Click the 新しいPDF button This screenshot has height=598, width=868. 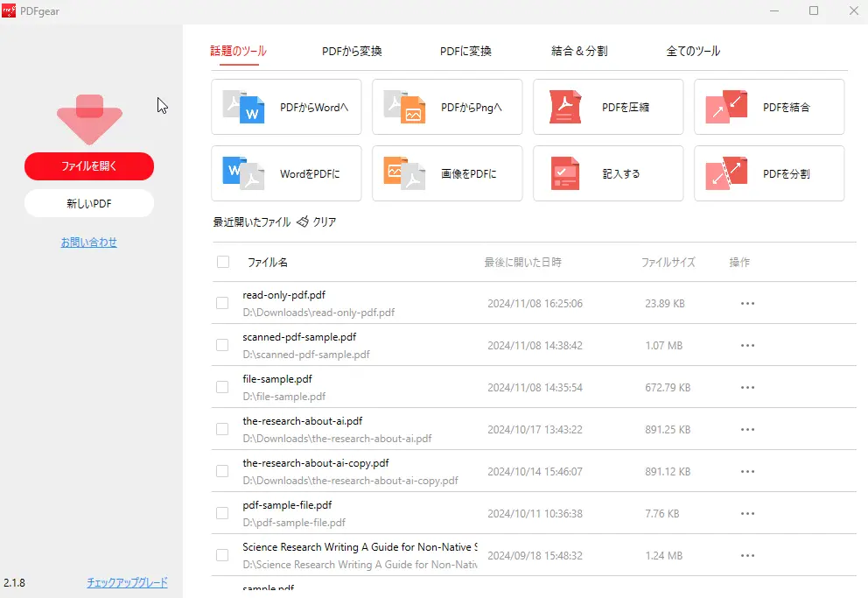pyautogui.click(x=88, y=202)
